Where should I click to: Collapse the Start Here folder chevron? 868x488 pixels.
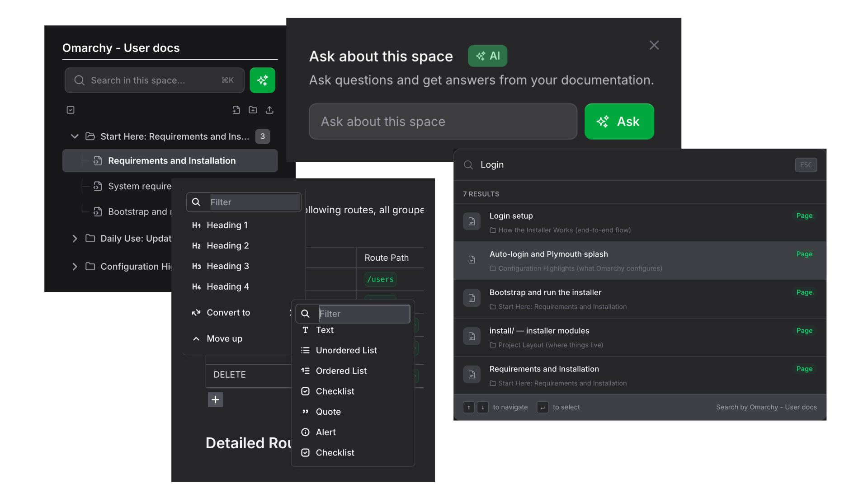click(75, 136)
